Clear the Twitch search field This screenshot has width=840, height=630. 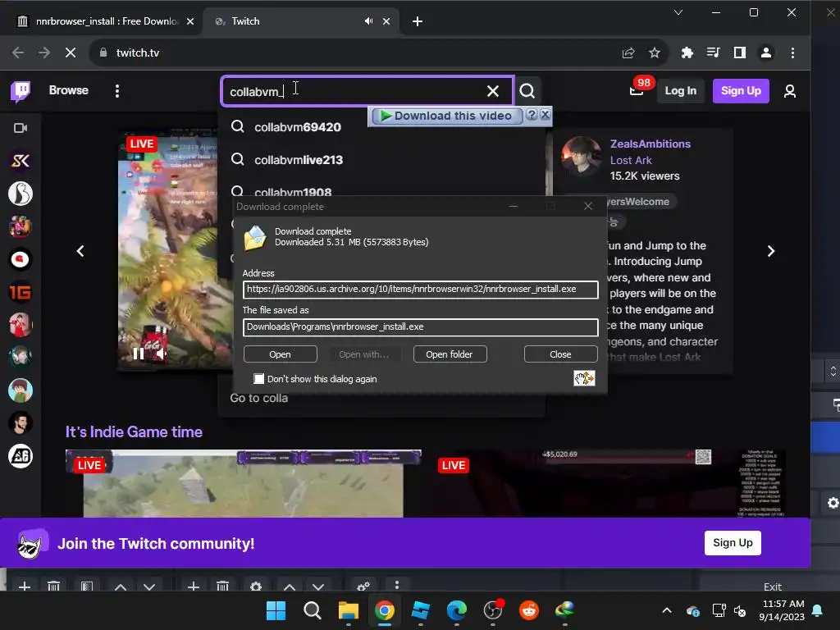(493, 91)
